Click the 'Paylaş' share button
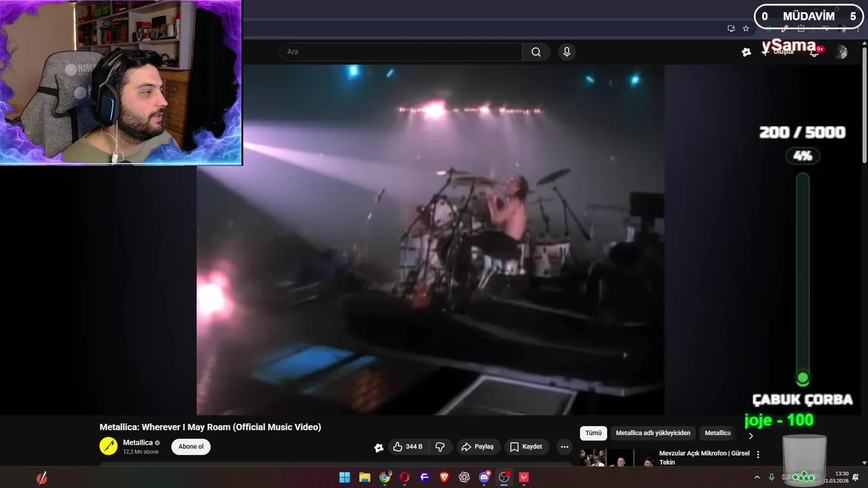868x488 pixels. point(477,447)
